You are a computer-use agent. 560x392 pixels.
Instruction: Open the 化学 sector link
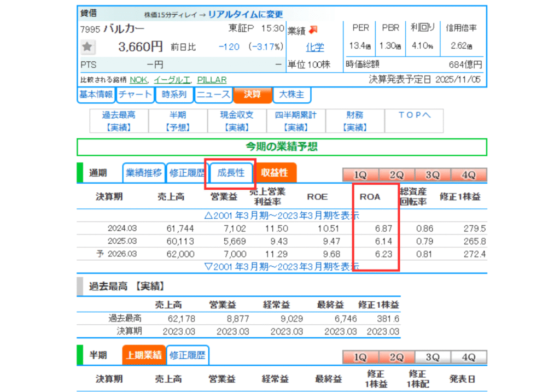314,47
